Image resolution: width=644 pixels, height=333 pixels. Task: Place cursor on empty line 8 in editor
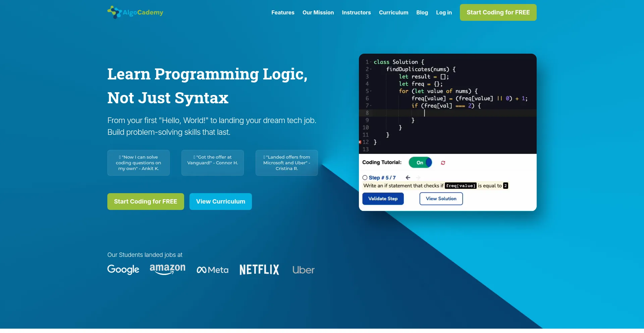click(x=453, y=113)
